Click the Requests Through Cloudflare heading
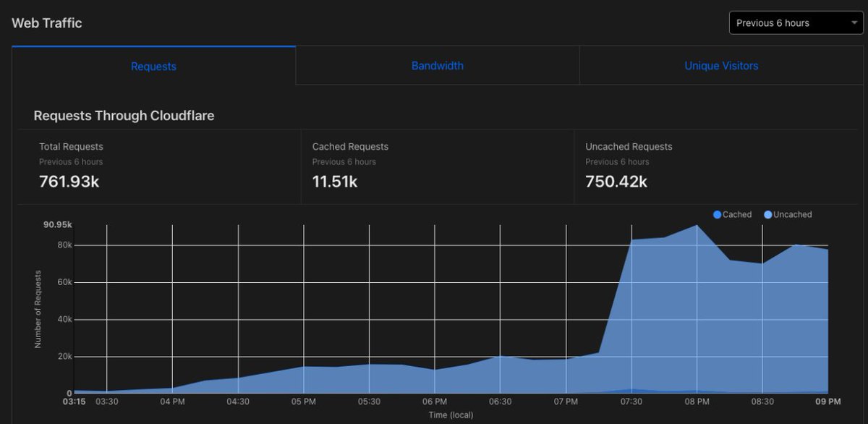The image size is (868, 424). click(x=123, y=116)
